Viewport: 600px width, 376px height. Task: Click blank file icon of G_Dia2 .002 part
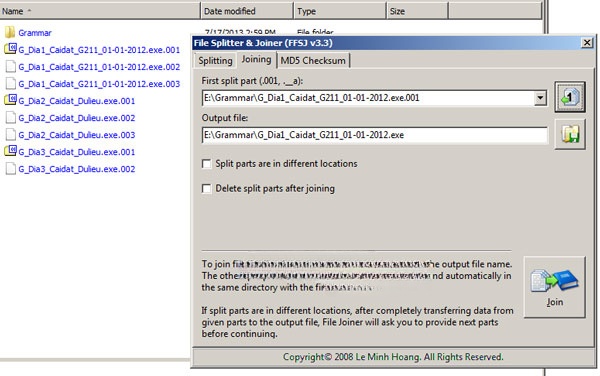(x=11, y=117)
